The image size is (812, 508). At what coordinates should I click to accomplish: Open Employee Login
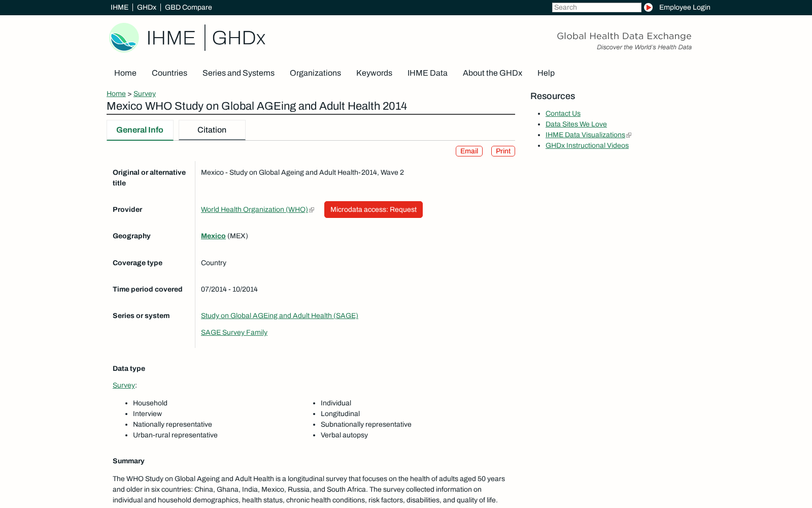[x=685, y=7]
